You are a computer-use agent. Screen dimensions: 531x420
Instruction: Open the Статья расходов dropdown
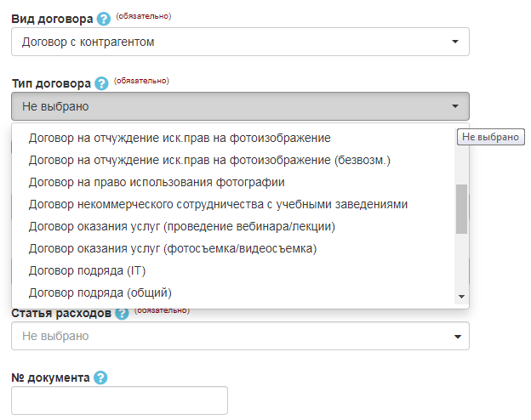pyautogui.click(x=240, y=336)
